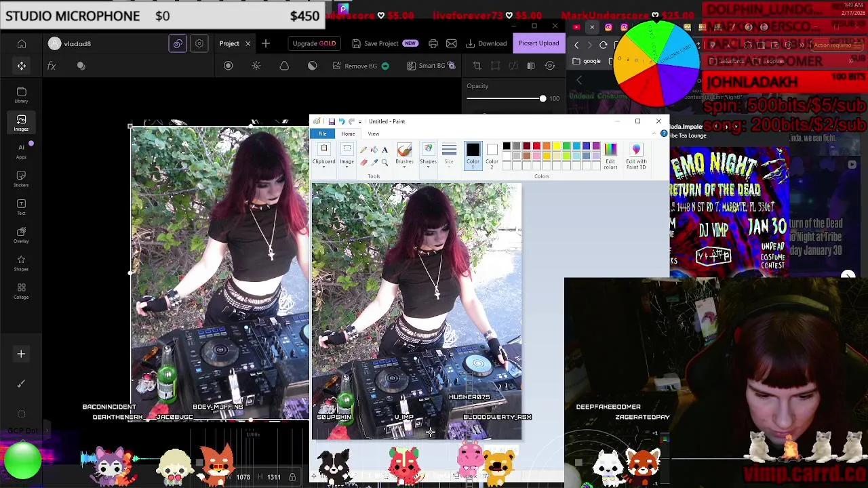
Task: Open the Size dropdown in Paint
Action: point(449,156)
